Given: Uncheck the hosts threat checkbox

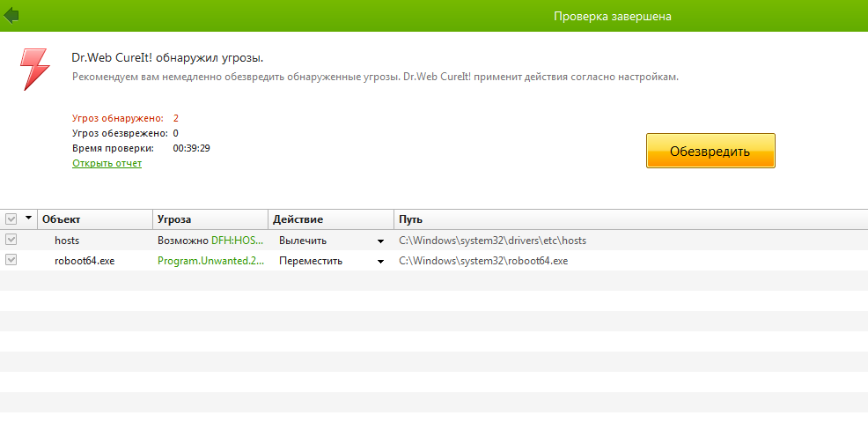Looking at the screenshot, I should click(11, 240).
